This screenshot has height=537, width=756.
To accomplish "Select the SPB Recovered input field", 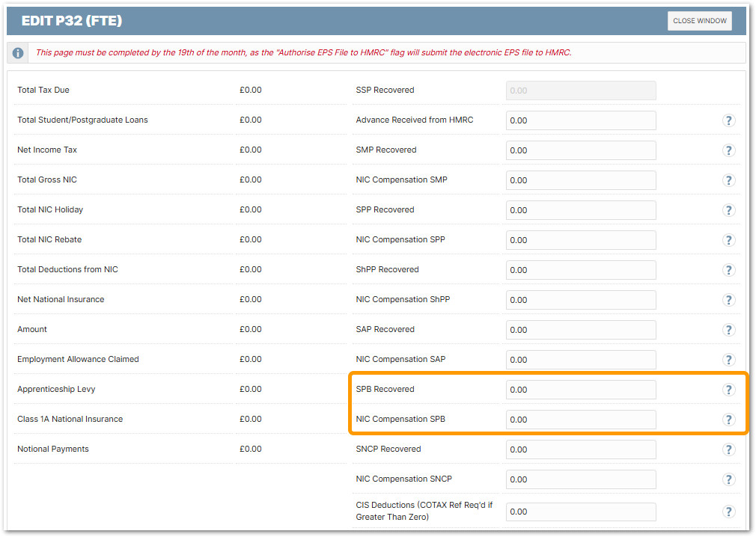I will [580, 390].
